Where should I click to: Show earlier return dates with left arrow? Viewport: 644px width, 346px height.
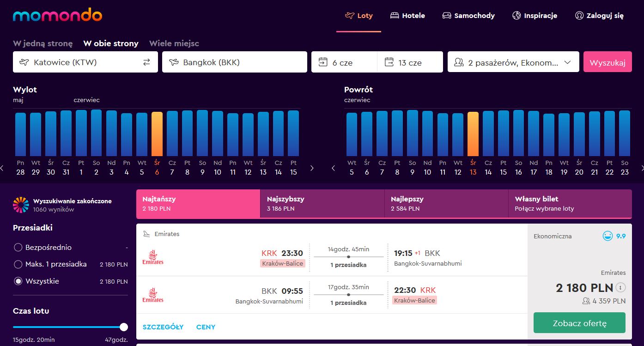(334, 168)
